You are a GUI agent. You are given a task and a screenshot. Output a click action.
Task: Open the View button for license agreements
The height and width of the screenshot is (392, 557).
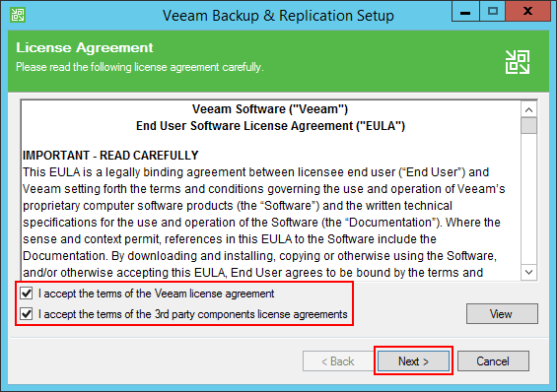(502, 313)
